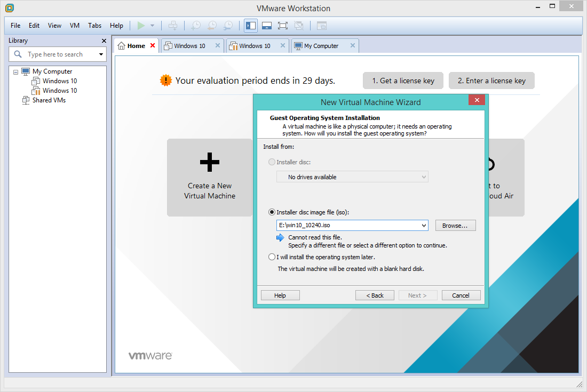Viewport: 587px width, 392px height.
Task: Click the green Power On play icon
Action: pyautogui.click(x=141, y=26)
